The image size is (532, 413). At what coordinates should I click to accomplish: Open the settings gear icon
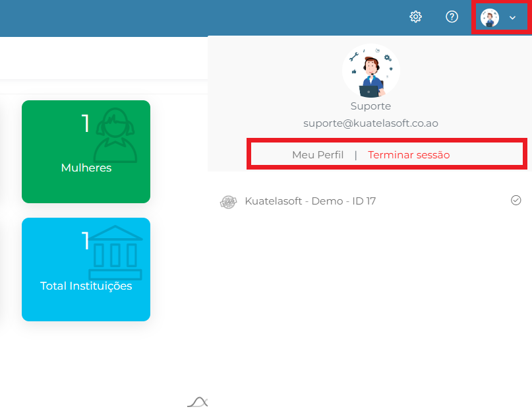[x=415, y=16]
